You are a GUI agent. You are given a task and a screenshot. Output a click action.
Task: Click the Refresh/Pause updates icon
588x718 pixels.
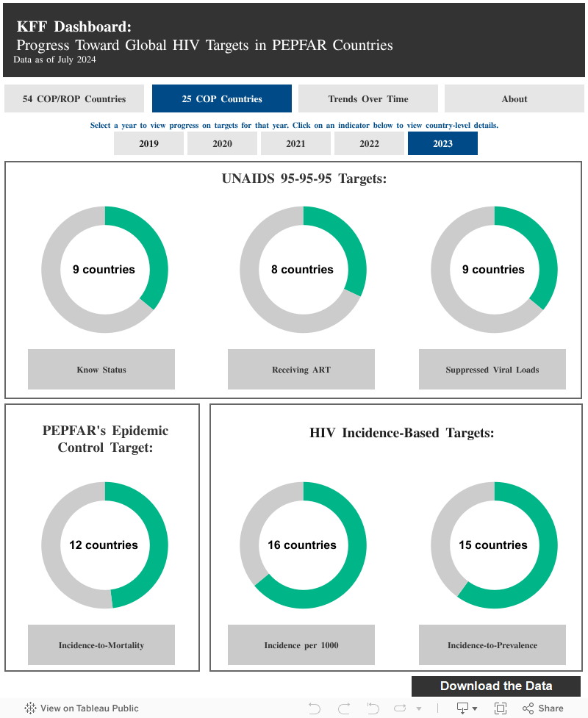(x=400, y=708)
